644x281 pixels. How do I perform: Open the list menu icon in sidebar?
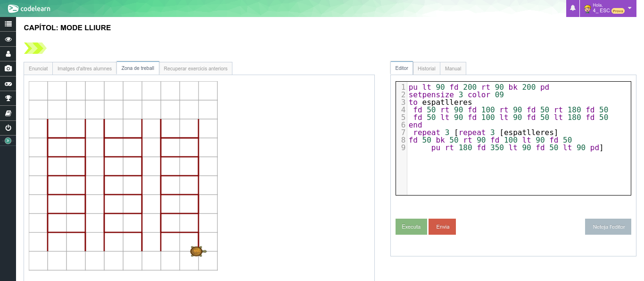[8, 24]
